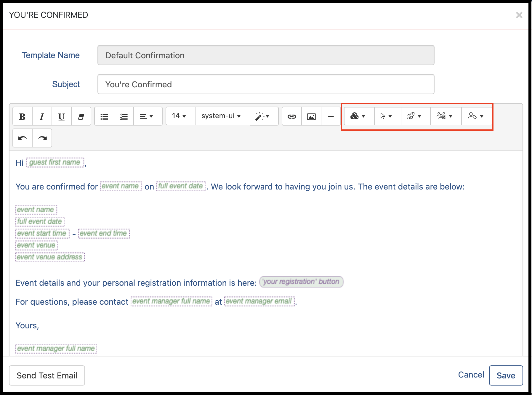Screen dimensions: 532x395
Task: Select the 'event end time' placeholder
Action: pos(104,233)
